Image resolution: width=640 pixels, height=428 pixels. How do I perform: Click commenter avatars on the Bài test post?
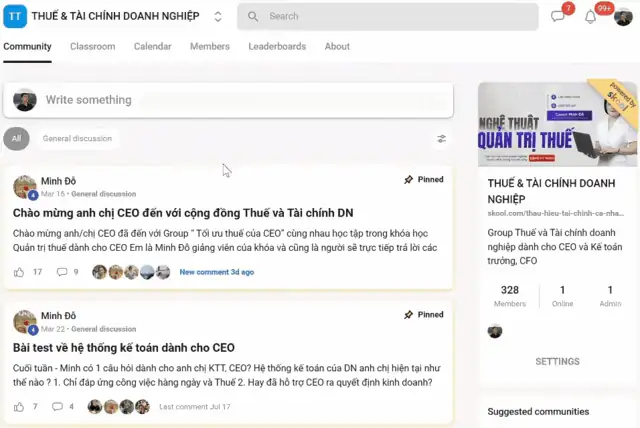(x=119, y=407)
